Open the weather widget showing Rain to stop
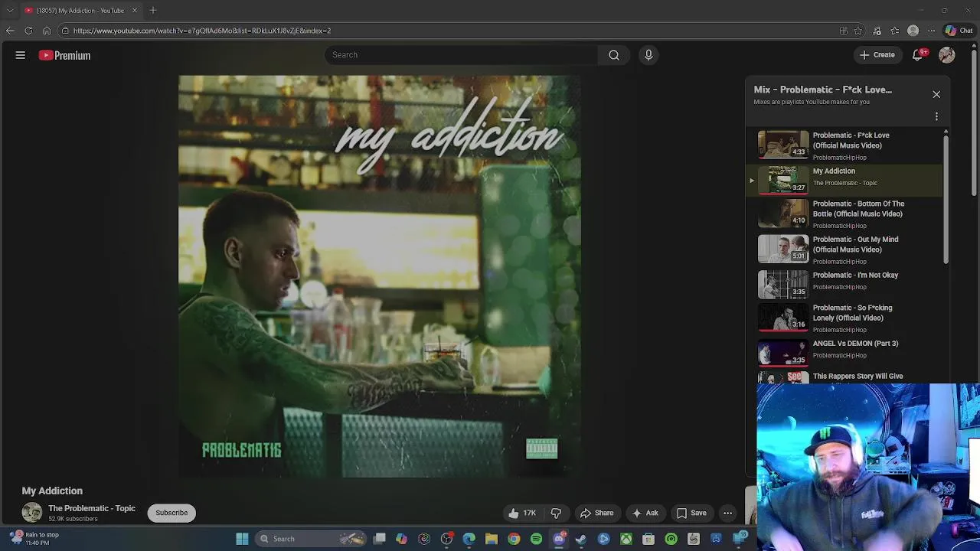980x551 pixels. point(35,539)
